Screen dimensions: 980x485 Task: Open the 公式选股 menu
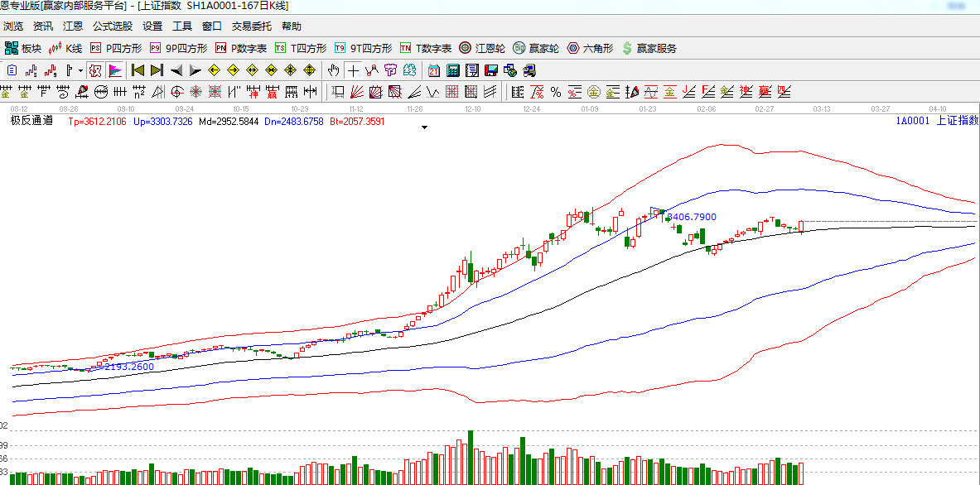pyautogui.click(x=112, y=26)
